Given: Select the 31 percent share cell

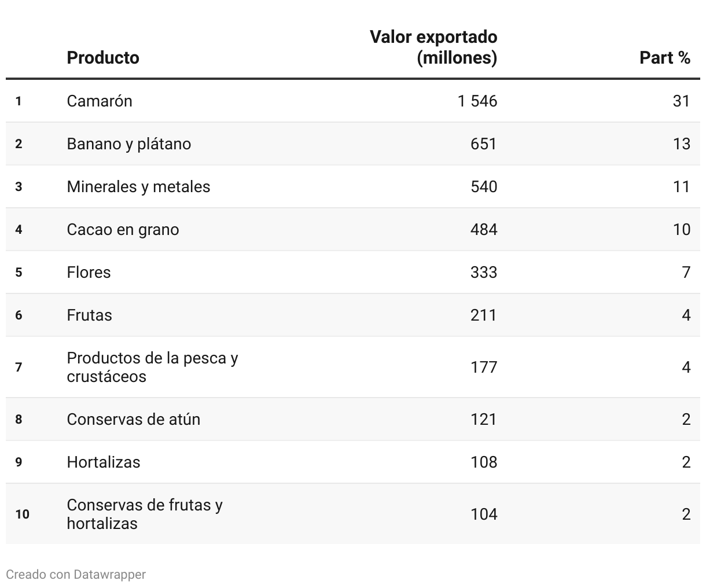Looking at the screenshot, I should coord(681,101).
